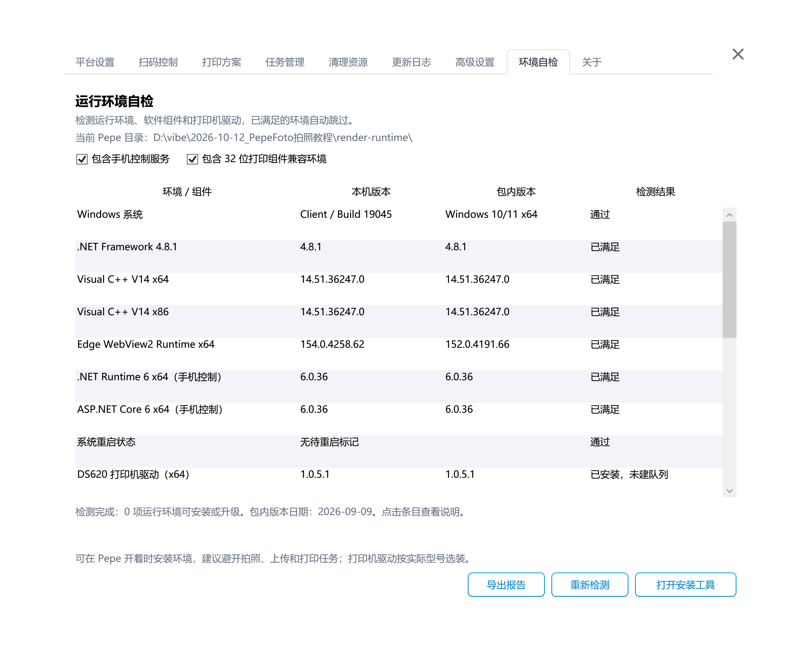Select the 系统重启状态 row
Screen dimensions: 812x650
pos(399,451)
